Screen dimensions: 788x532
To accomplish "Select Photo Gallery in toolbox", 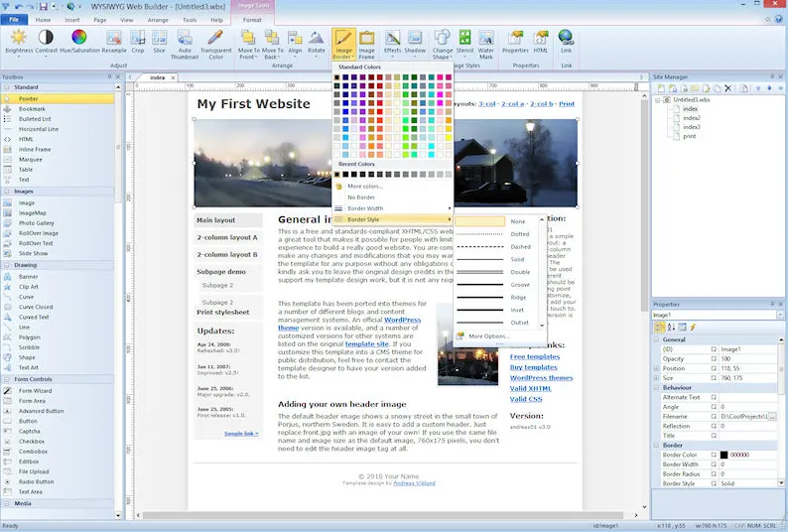I will pos(36,222).
